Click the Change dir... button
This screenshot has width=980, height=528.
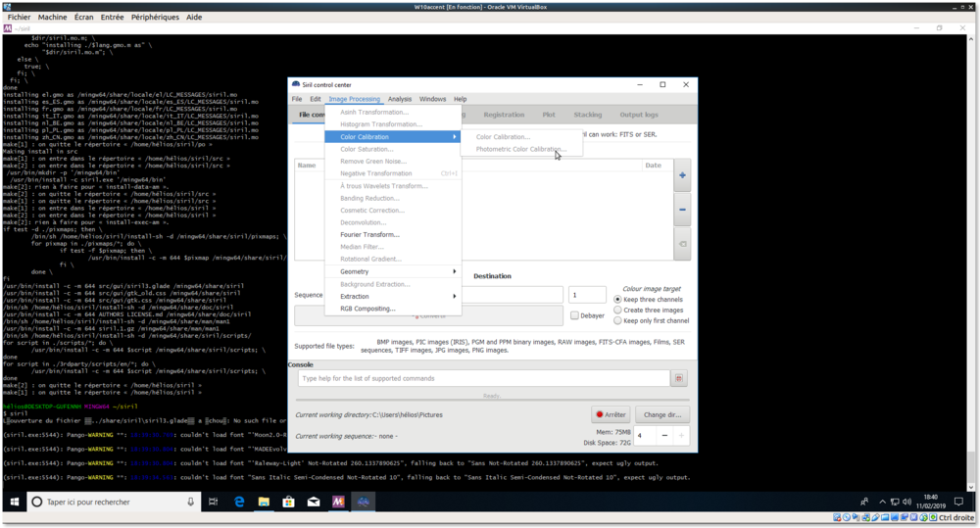[662, 414]
